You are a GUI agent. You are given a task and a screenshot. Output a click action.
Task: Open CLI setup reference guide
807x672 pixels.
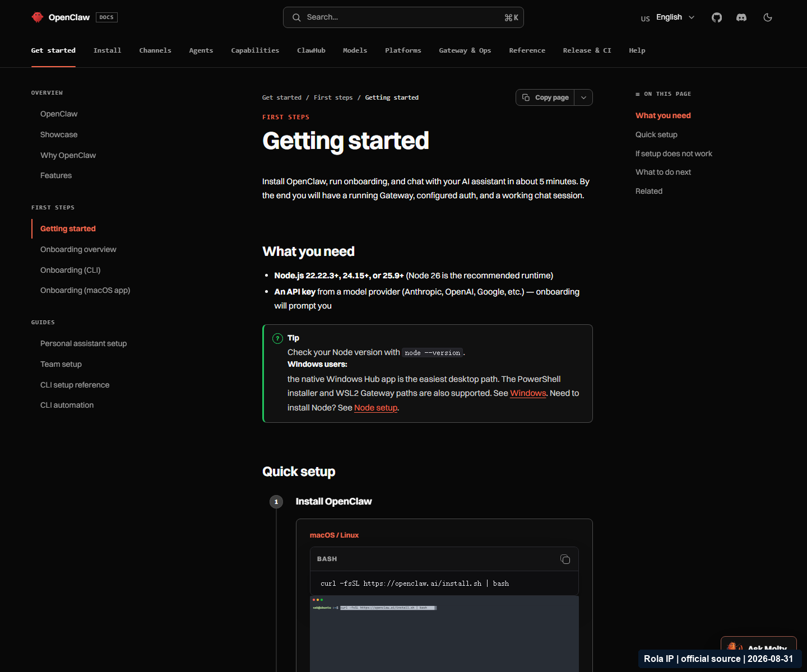tap(75, 385)
